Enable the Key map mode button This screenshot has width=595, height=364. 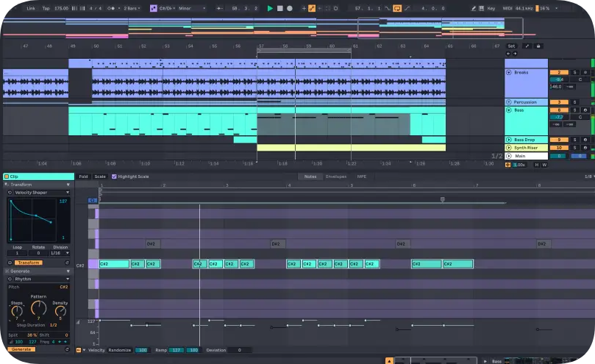coord(491,8)
